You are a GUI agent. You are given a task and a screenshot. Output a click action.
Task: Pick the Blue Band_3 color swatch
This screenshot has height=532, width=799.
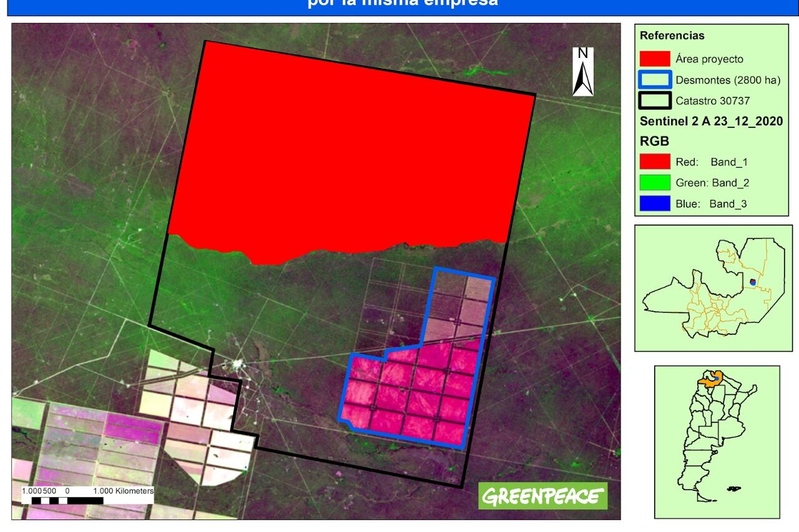point(655,203)
